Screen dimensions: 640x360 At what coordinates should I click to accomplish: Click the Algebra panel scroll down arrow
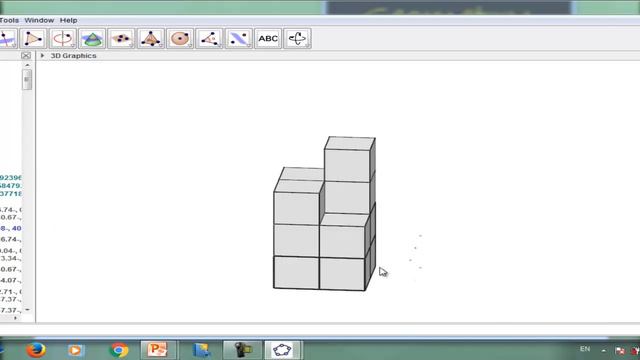point(27,310)
